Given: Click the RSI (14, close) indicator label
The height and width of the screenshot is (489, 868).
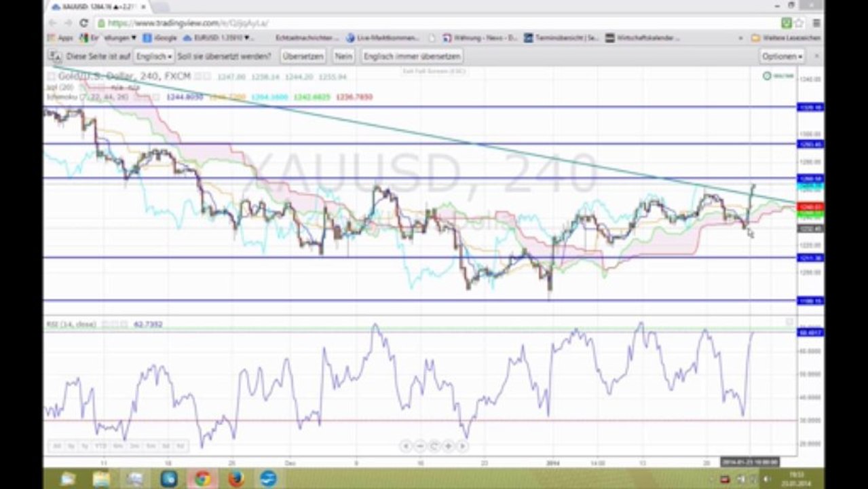Looking at the screenshot, I should click(x=72, y=325).
